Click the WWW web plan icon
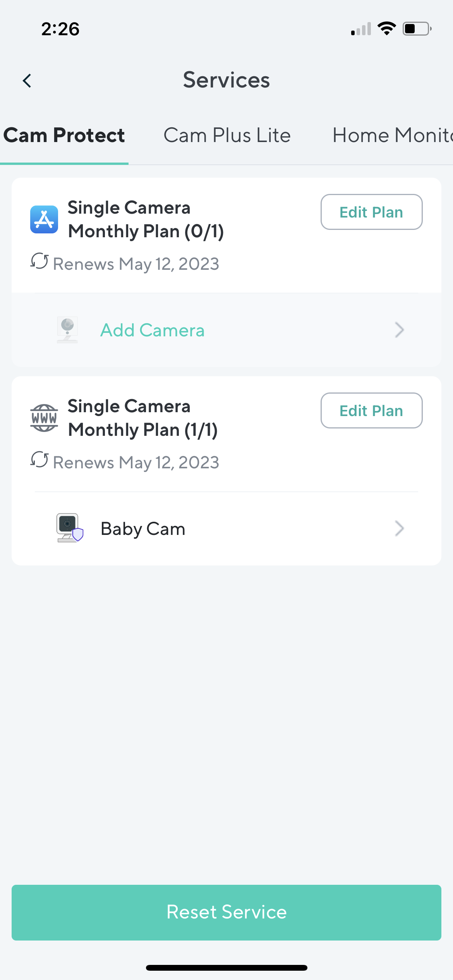The width and height of the screenshot is (453, 980). pyautogui.click(x=44, y=418)
